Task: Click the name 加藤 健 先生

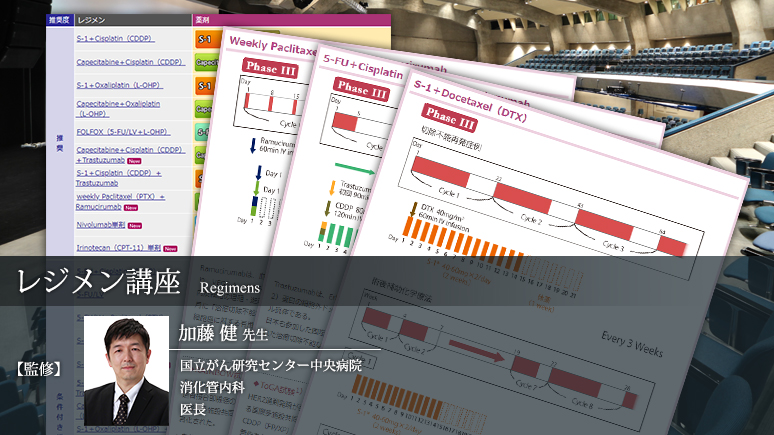Action: coord(223,333)
